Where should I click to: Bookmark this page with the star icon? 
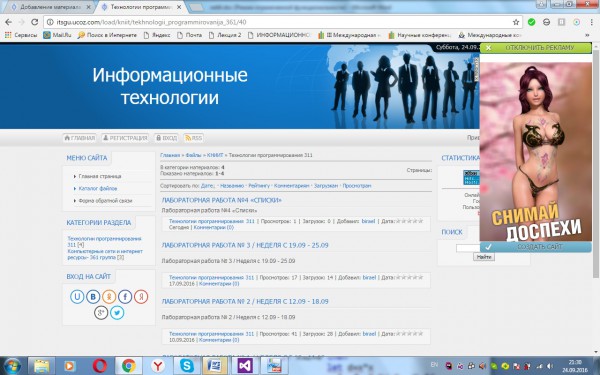(516, 22)
